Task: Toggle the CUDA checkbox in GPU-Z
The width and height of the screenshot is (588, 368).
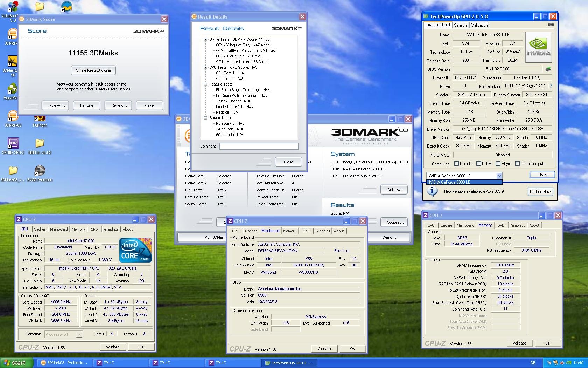Action: 478,164
